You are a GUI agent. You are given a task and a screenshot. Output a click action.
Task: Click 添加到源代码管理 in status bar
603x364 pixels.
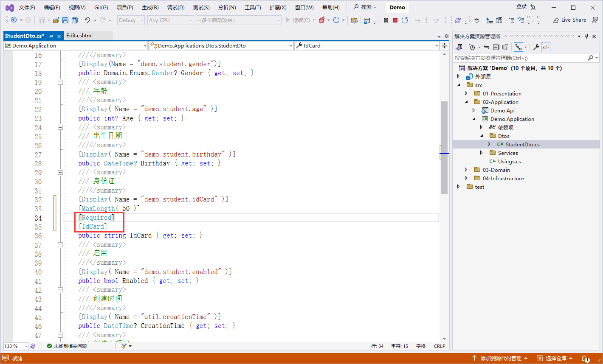(x=500, y=358)
